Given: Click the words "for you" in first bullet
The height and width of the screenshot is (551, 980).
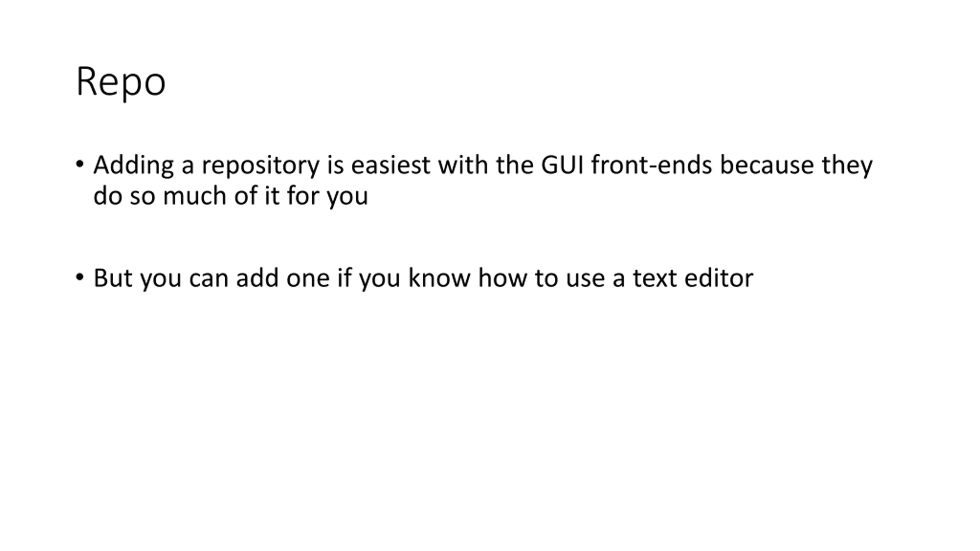Looking at the screenshot, I should click(327, 197).
